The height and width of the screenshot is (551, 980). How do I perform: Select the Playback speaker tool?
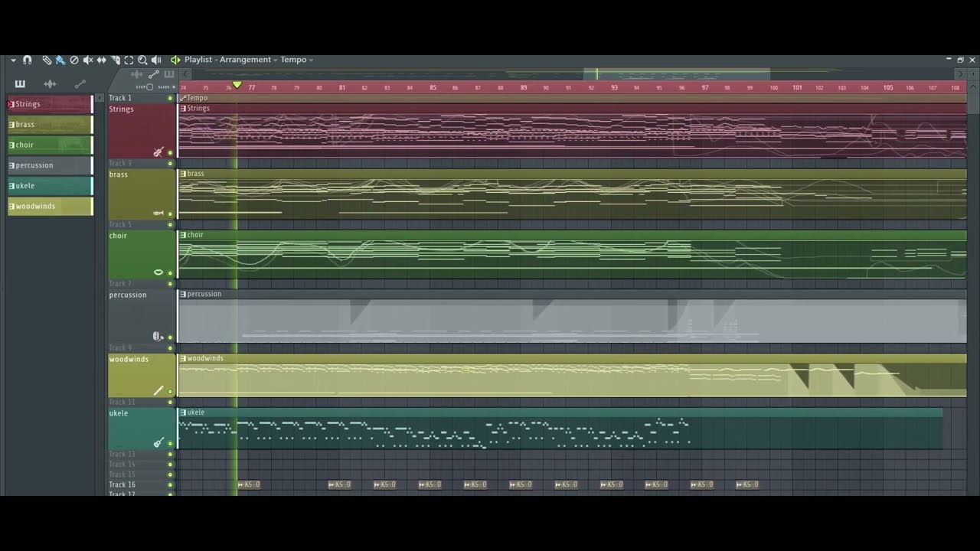click(156, 60)
